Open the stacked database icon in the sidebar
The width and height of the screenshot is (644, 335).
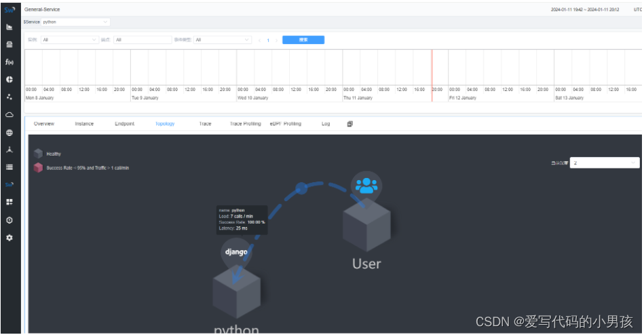point(10,44)
